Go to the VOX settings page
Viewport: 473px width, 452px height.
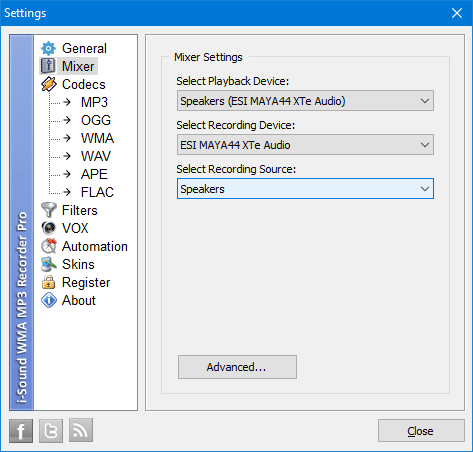(x=75, y=228)
